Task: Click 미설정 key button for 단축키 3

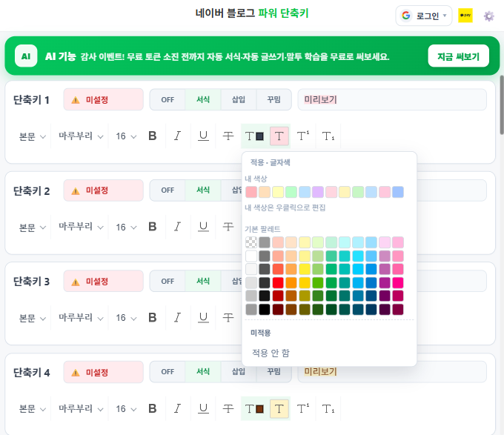Action: tap(103, 281)
